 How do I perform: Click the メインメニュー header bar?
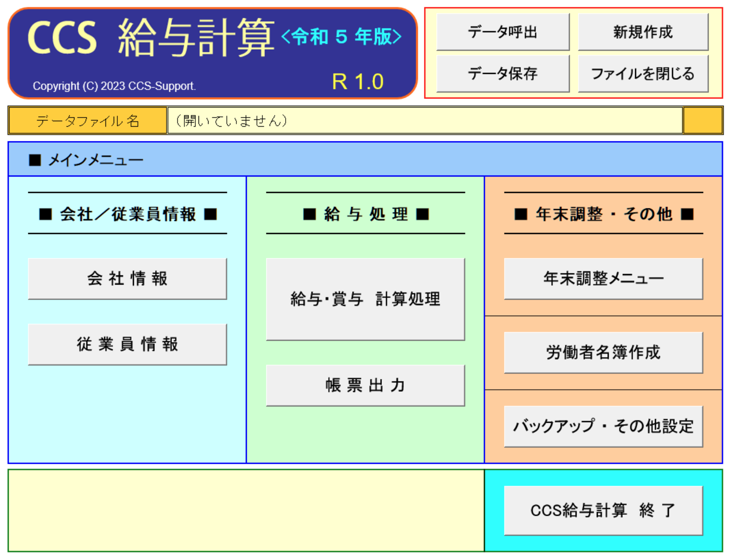coord(365,160)
